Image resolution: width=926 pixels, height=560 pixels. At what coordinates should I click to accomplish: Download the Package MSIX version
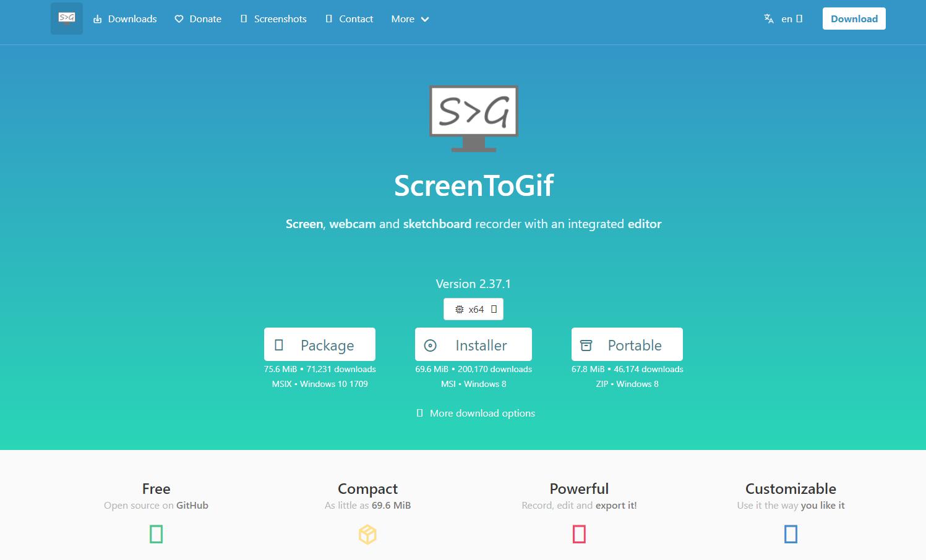(x=320, y=344)
